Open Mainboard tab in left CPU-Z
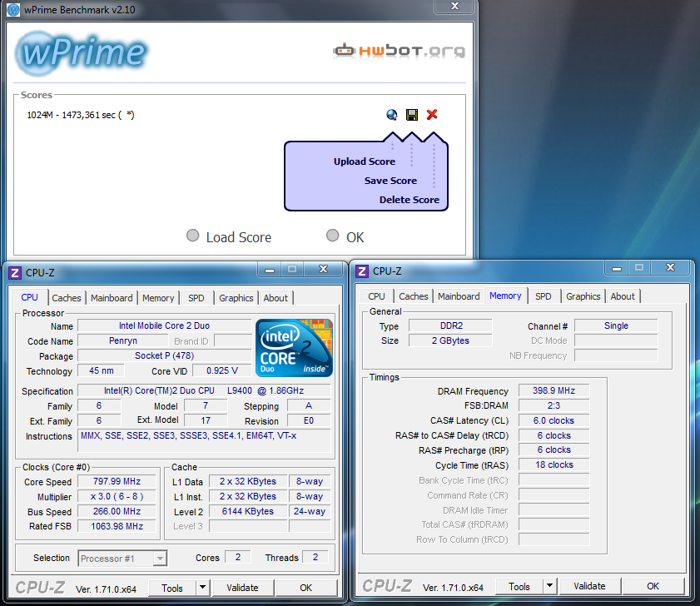 pyautogui.click(x=112, y=298)
